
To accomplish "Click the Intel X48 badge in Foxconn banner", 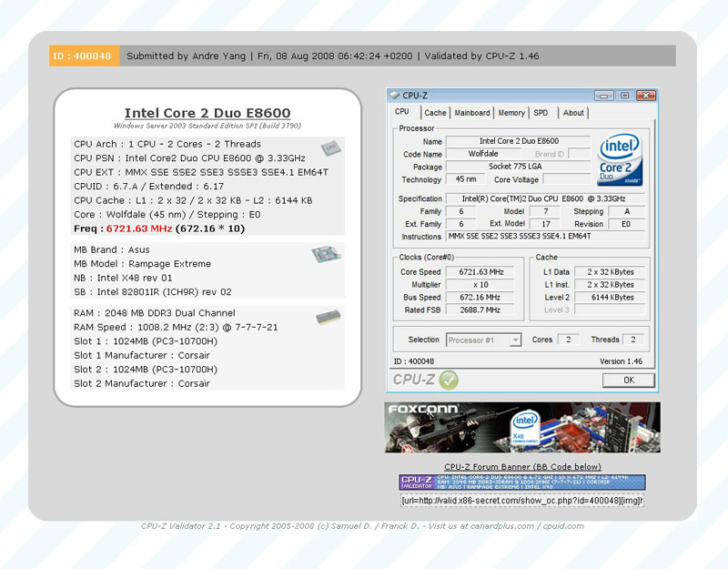I will point(522,427).
